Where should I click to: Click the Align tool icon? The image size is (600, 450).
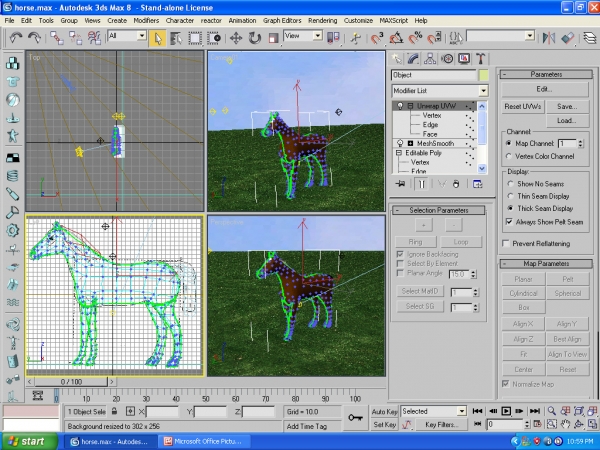568,38
